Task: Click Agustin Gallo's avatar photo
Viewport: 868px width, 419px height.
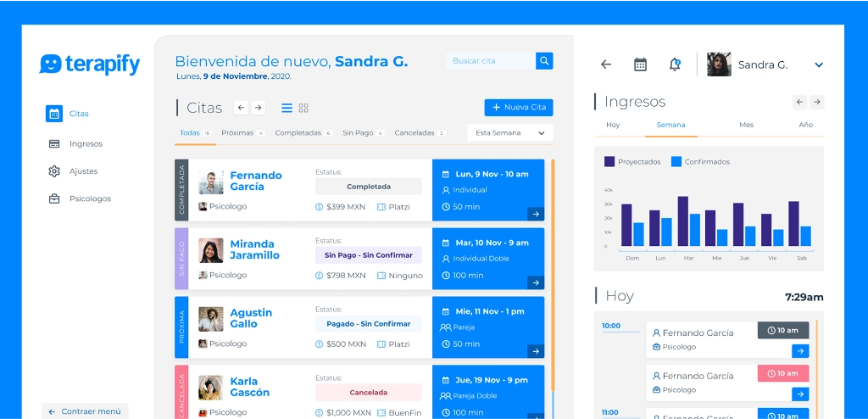Action: pyautogui.click(x=211, y=319)
